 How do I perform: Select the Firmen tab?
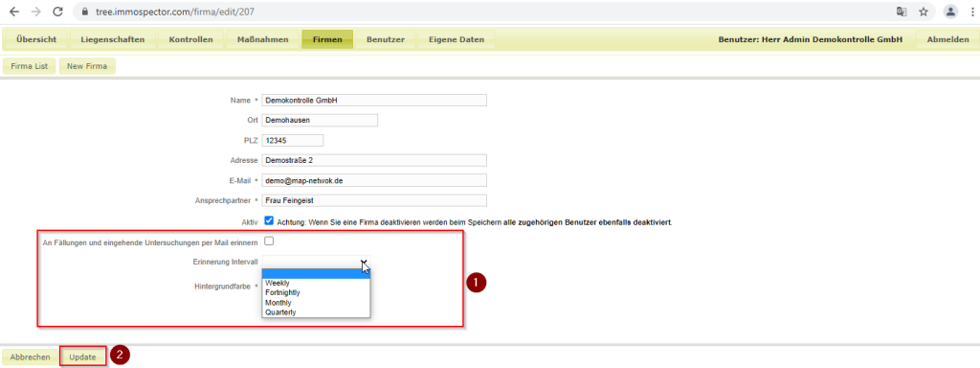327,39
